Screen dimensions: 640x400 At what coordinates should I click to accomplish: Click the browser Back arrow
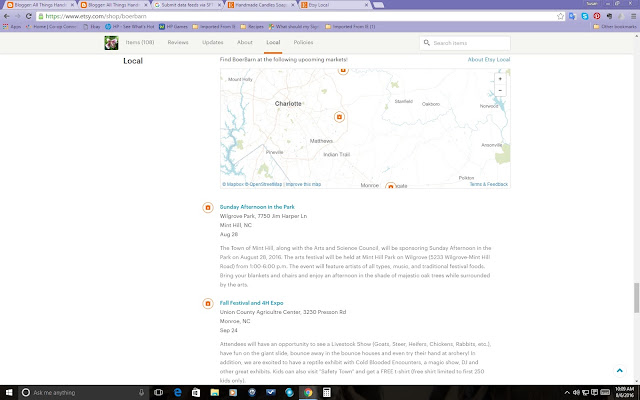[x=7, y=16]
